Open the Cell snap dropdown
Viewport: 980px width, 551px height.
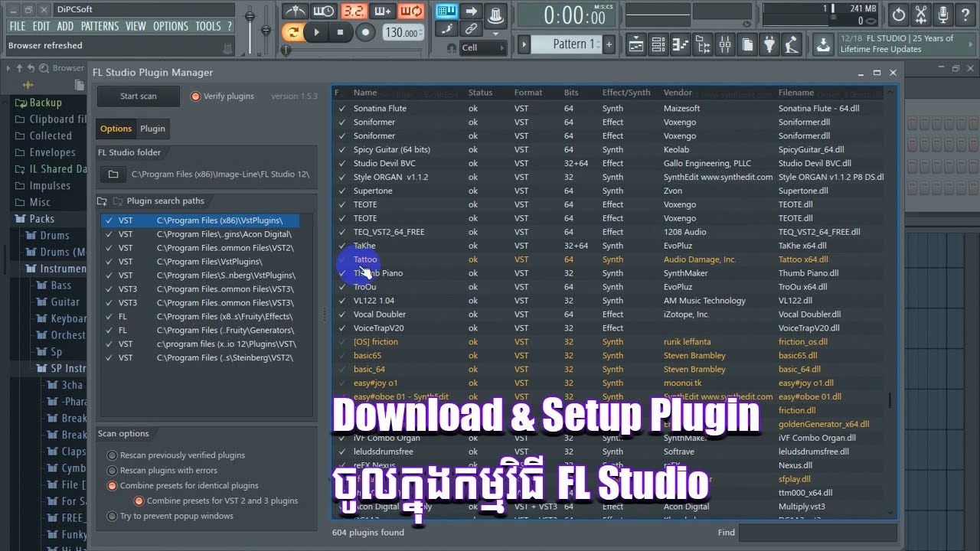click(483, 47)
